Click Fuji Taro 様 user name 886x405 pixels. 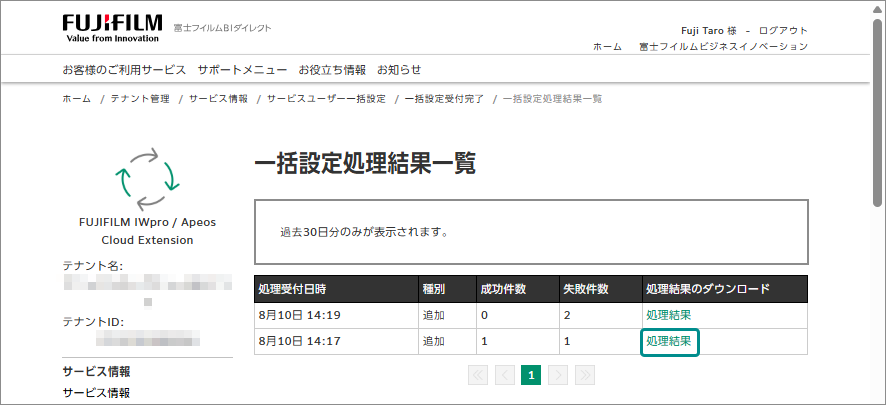(710, 31)
